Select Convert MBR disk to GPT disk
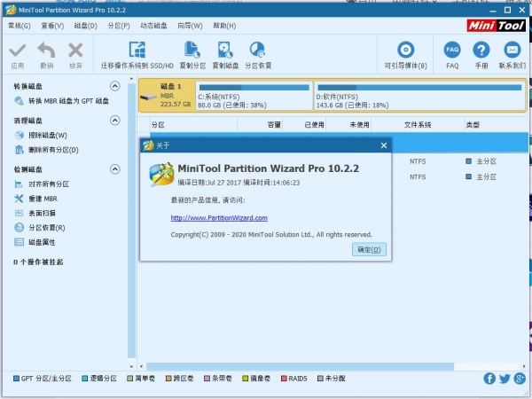Image resolution: width=532 pixels, height=399 pixels. tap(62, 101)
